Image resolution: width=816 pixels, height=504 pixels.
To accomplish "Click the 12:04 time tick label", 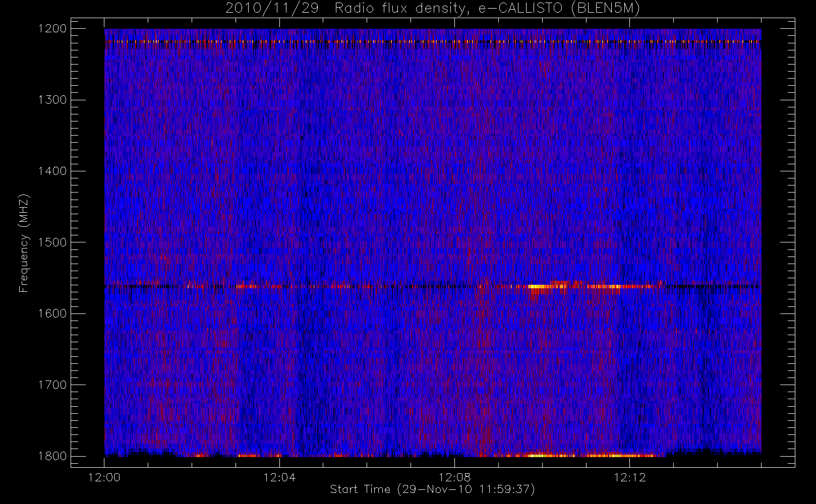I will (279, 477).
